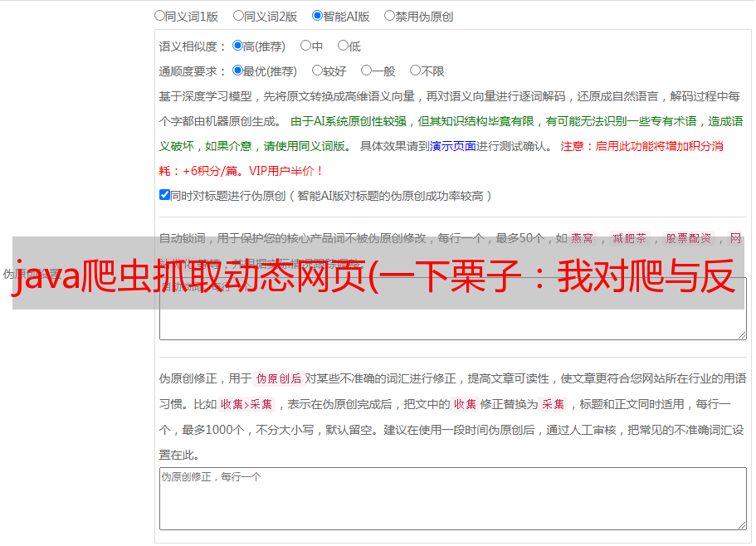Click the 股票配资 example keyword tag
This screenshot has width=756, height=546.
click(x=689, y=238)
